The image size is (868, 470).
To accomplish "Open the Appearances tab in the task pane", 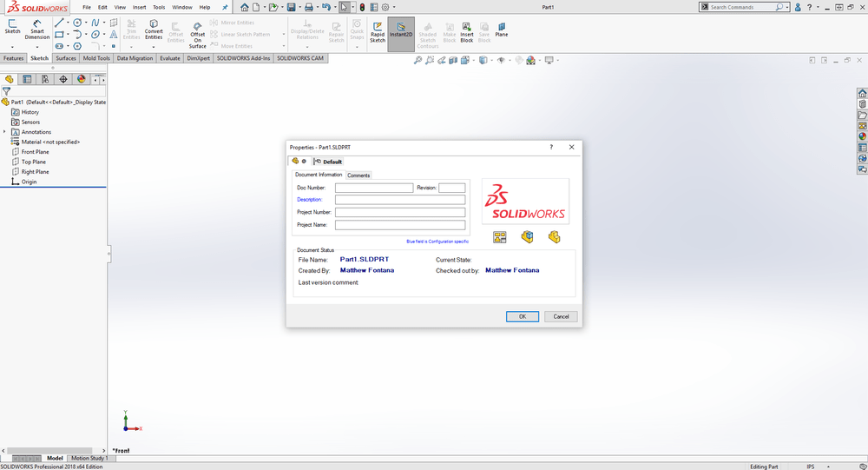I will 862,136.
